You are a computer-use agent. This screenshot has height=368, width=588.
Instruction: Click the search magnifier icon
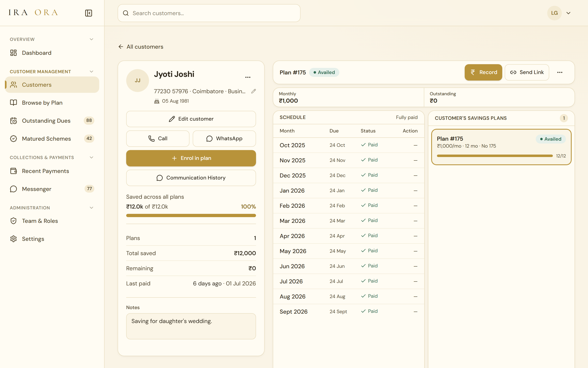(126, 13)
